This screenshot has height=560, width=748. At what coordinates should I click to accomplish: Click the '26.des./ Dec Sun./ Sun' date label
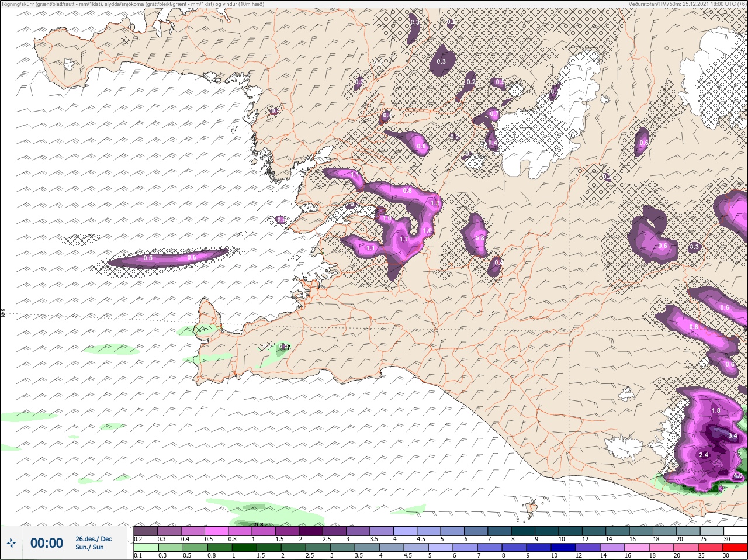[93, 543]
